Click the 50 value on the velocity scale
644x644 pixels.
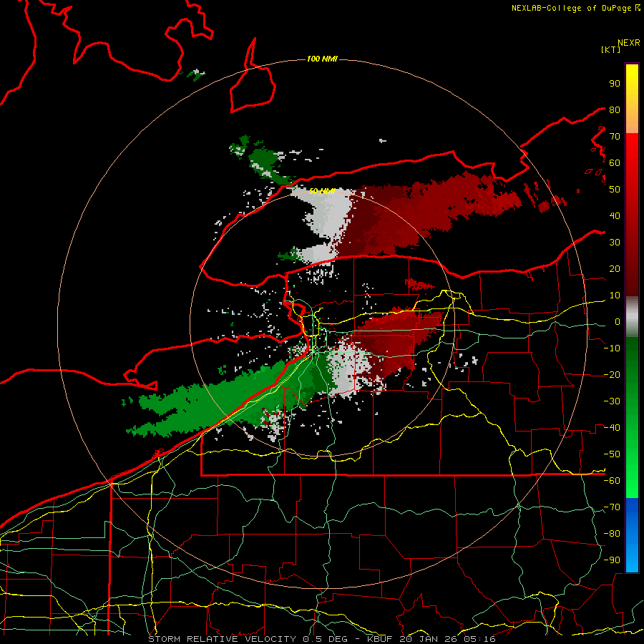(615, 190)
